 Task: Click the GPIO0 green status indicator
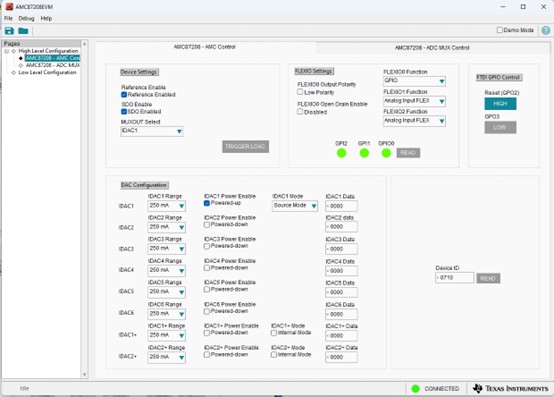(386, 153)
